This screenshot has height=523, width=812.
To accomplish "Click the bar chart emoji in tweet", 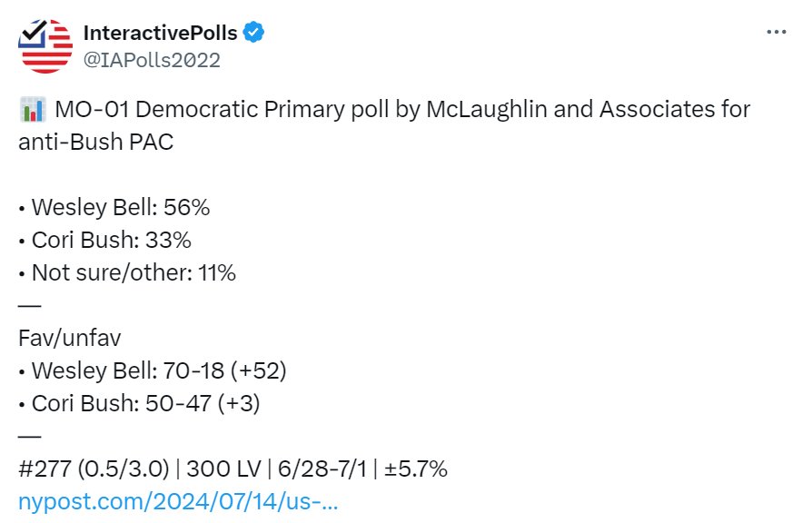I will [33, 110].
